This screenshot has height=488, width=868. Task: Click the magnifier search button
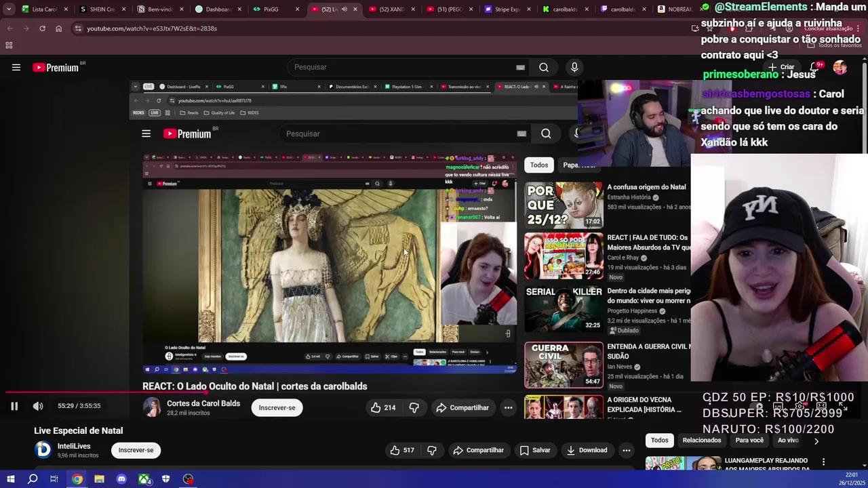544,67
